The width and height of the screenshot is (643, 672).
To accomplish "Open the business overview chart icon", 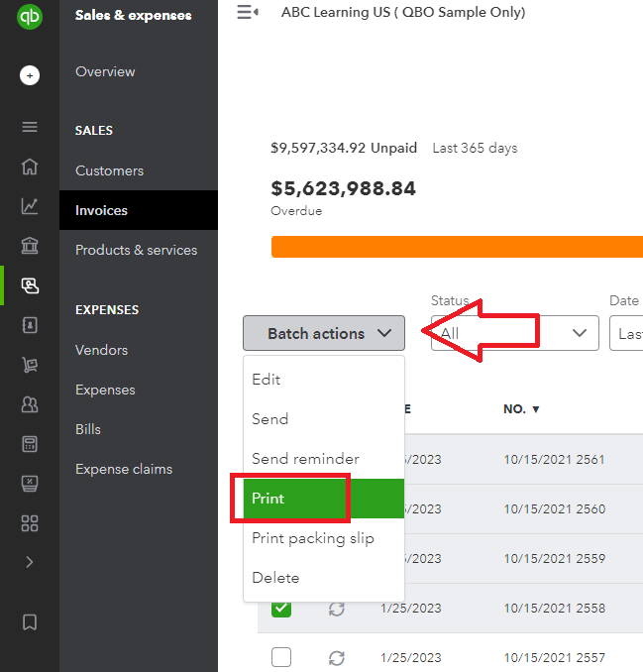I will click(30, 206).
